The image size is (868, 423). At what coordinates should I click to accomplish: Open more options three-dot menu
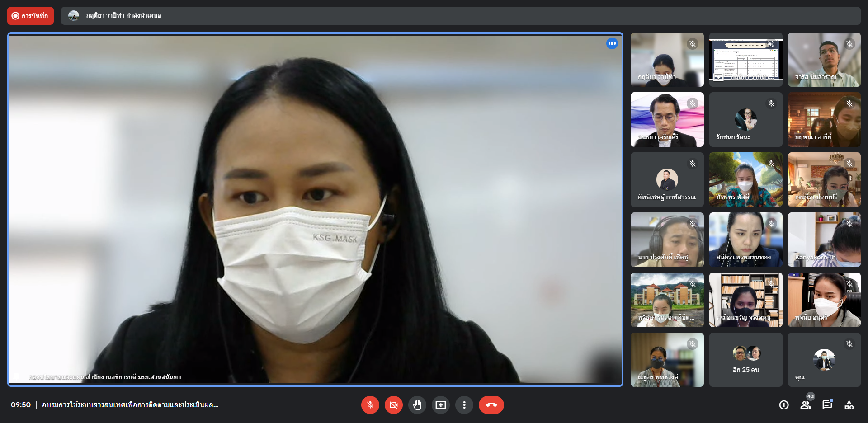464,405
